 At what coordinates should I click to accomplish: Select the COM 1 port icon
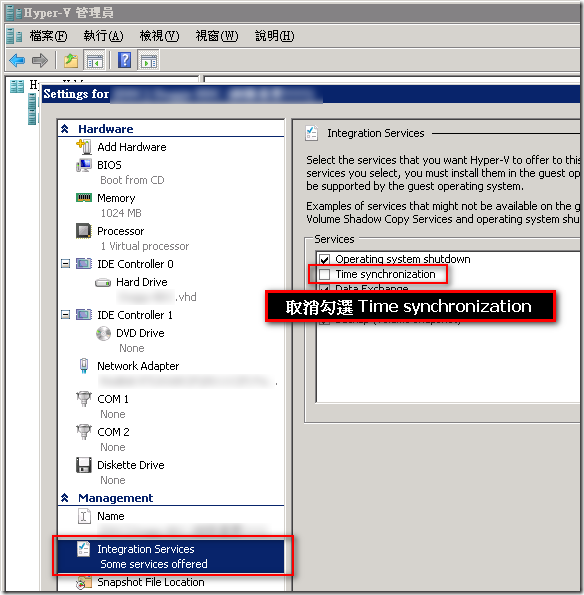coord(84,399)
